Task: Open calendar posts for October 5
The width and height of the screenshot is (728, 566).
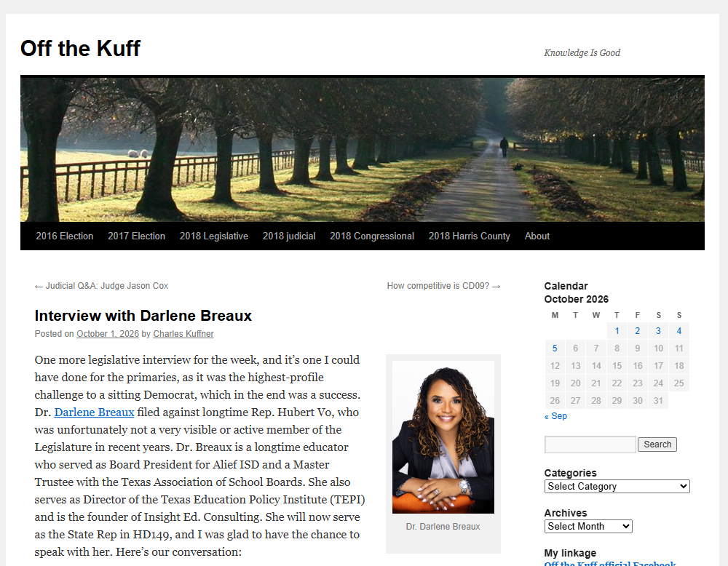Action: [x=555, y=348]
